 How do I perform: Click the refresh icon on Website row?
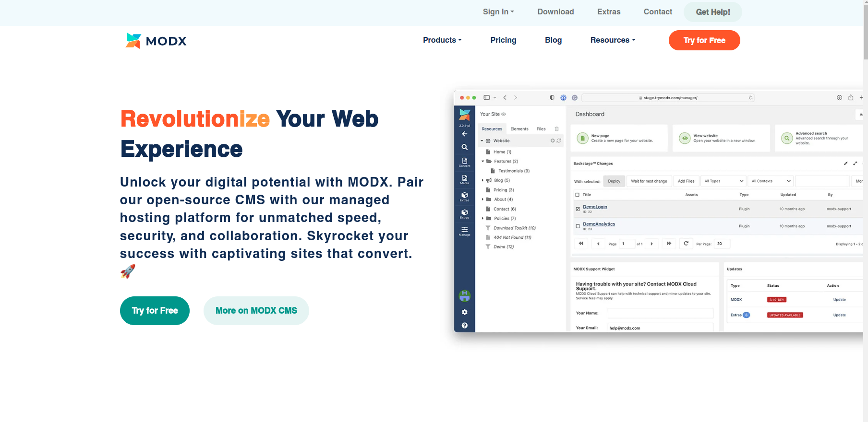point(559,141)
